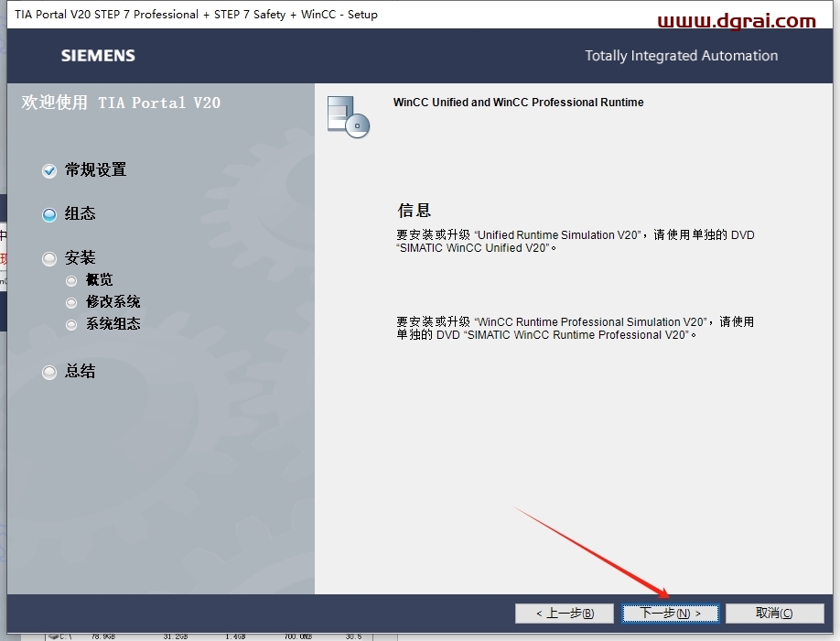Click the SIEMENS logo
Viewport: 840px width, 641px height.
click(98, 56)
